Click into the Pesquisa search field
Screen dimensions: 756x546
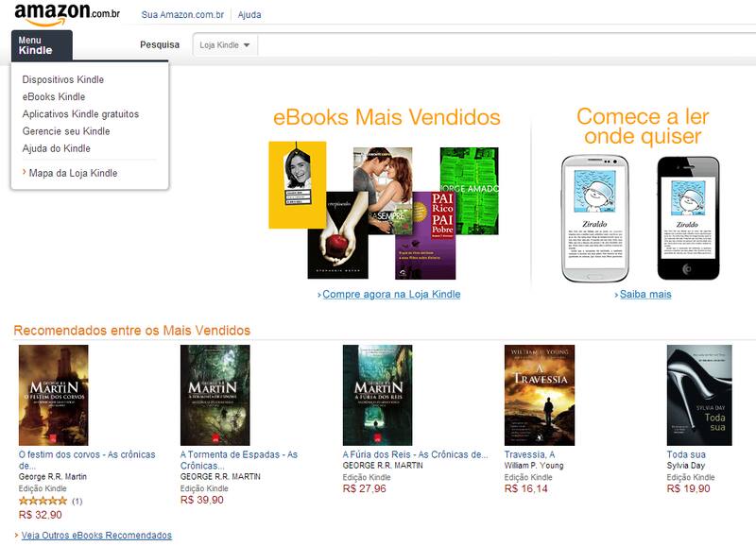(507, 45)
